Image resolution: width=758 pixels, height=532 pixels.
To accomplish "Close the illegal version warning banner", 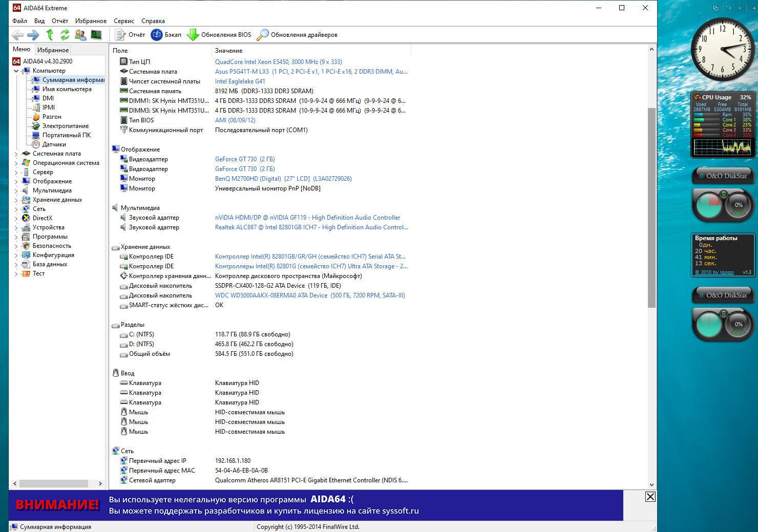I will 650,497.
